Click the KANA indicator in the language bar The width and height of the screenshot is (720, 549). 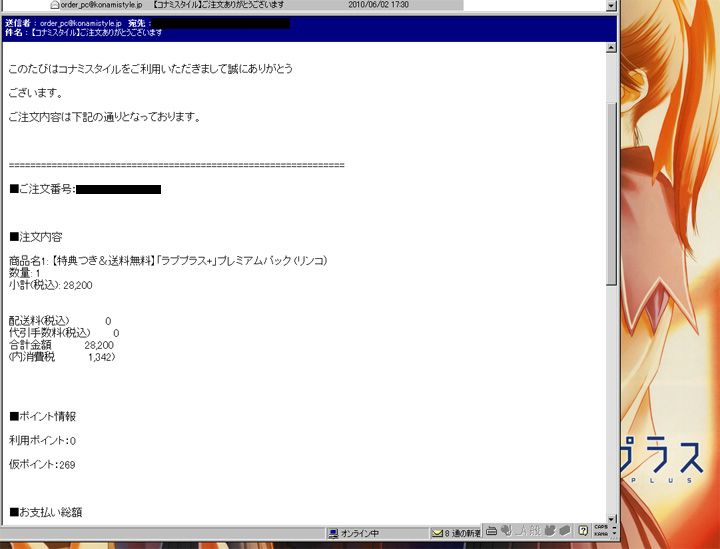pyautogui.click(x=601, y=534)
